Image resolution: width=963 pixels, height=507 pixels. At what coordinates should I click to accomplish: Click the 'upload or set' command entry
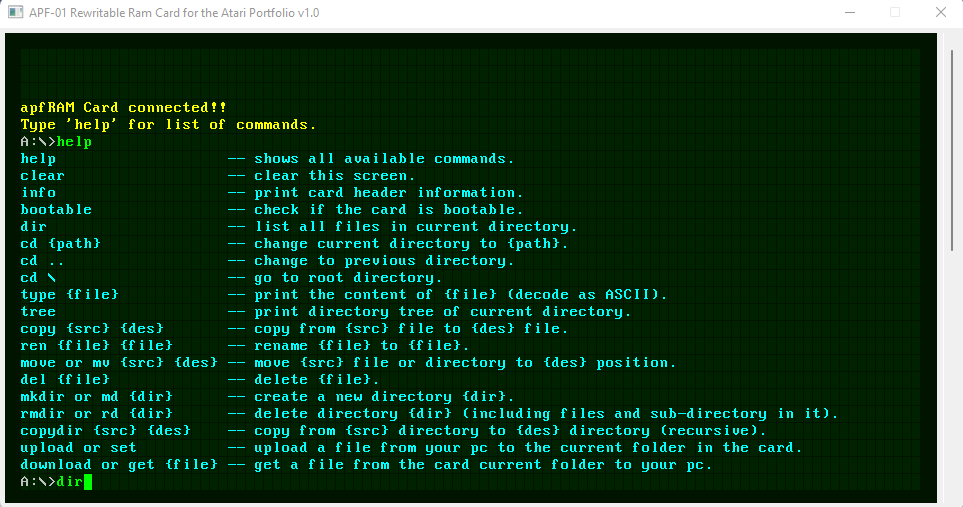(x=78, y=448)
